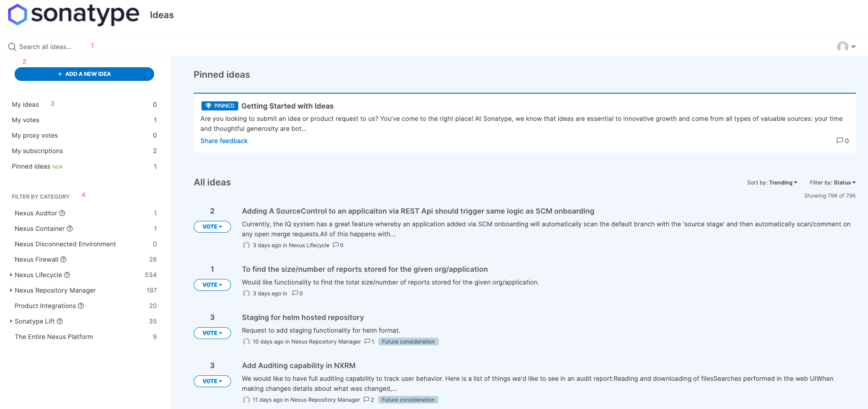Open Staging for helm hosted repository idea
This screenshot has height=409, width=868.
303,317
